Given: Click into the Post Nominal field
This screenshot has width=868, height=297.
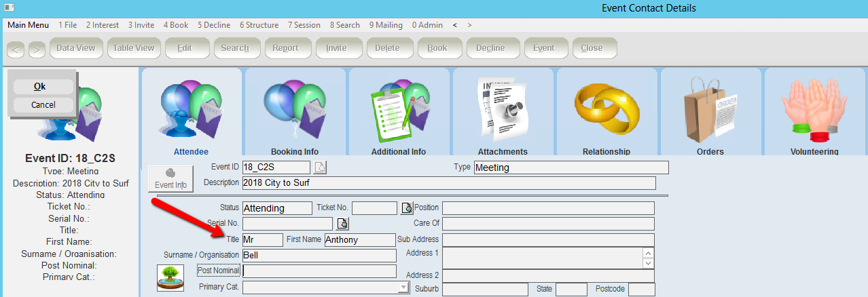Looking at the screenshot, I should pyautogui.click(x=319, y=271).
